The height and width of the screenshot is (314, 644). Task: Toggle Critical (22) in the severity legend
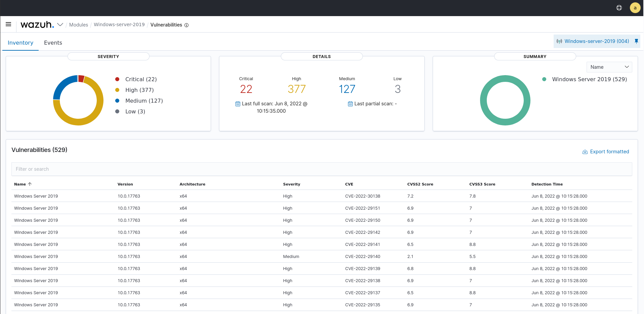point(141,79)
